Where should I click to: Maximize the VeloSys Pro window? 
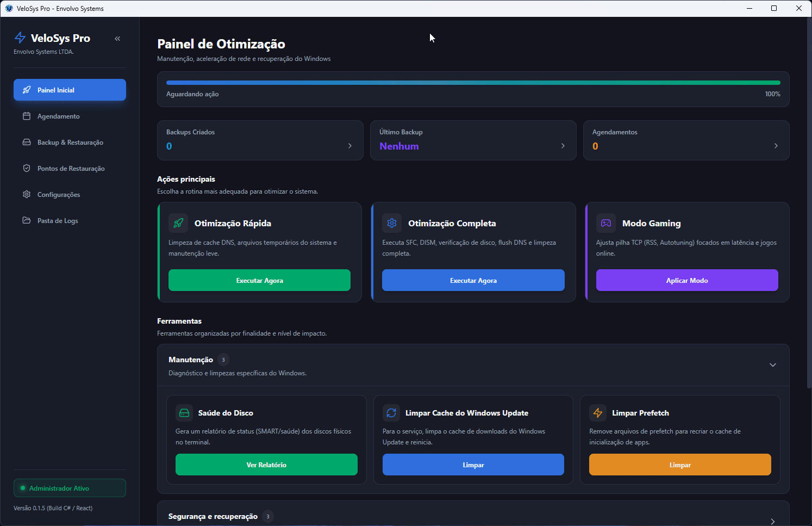pos(774,8)
